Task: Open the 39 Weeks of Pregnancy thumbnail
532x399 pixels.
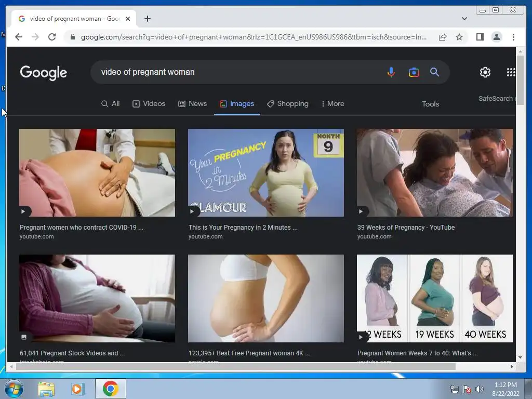Action: pyautogui.click(x=435, y=172)
